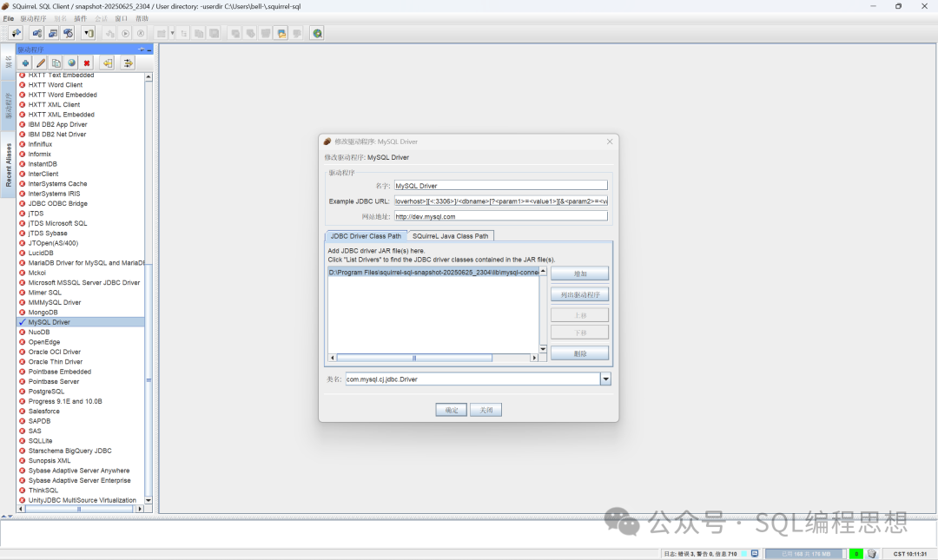
Task: Open the Recent Aliases side tab
Action: pos(9,166)
